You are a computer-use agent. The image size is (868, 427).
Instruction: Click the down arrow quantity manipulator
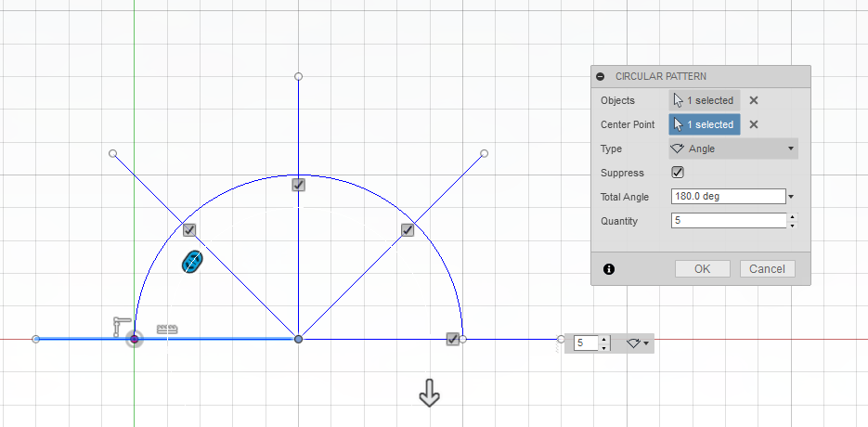tap(429, 393)
